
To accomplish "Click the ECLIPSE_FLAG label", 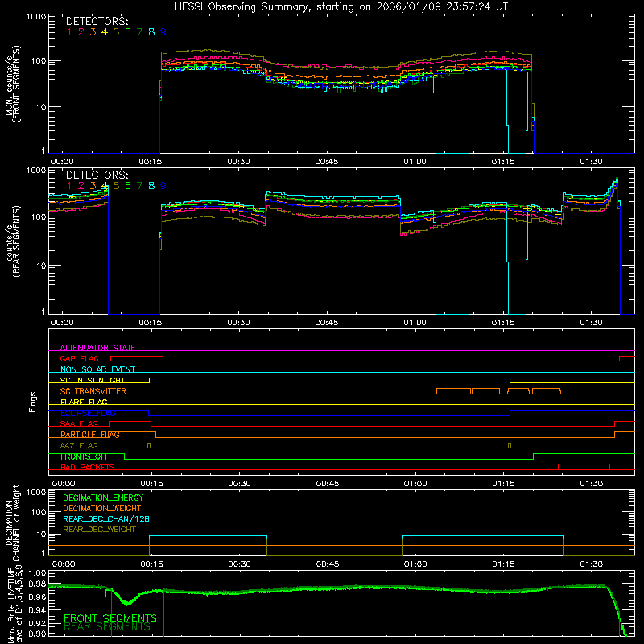I will click(88, 413).
